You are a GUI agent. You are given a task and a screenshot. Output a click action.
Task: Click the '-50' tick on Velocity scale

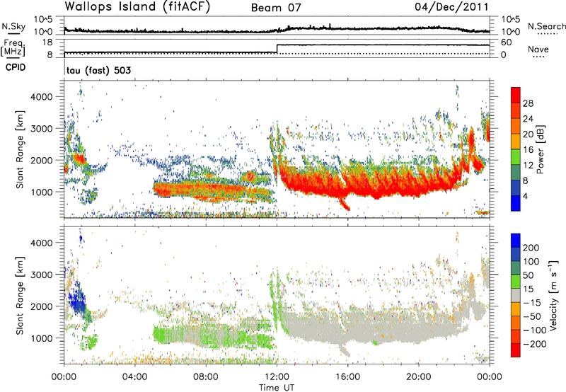click(x=532, y=316)
